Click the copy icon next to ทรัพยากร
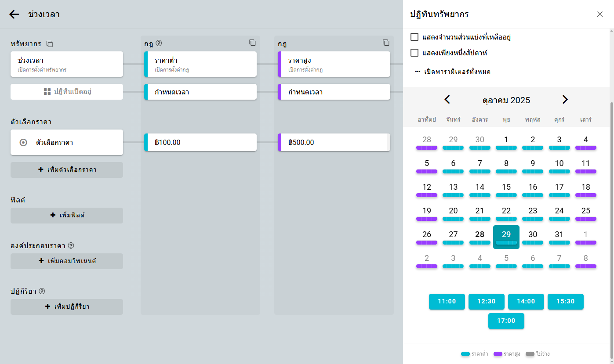Image resolution: width=614 pixels, height=364 pixels. [50, 44]
